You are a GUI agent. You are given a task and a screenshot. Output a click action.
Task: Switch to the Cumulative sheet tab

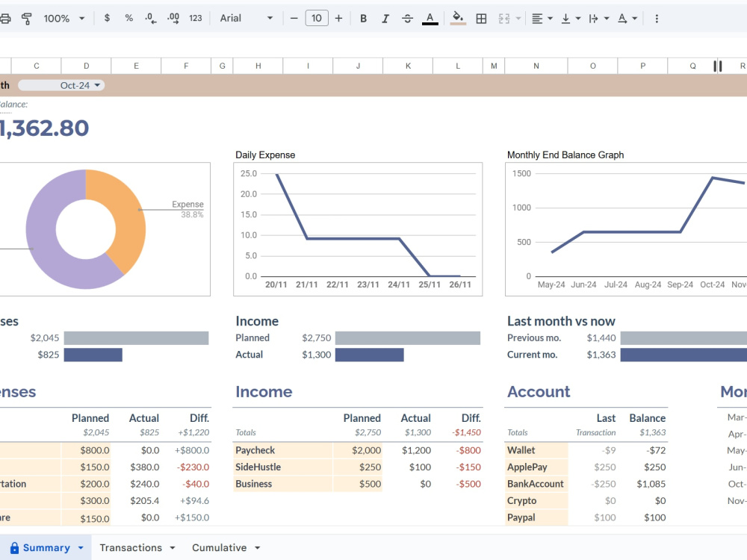click(219, 547)
